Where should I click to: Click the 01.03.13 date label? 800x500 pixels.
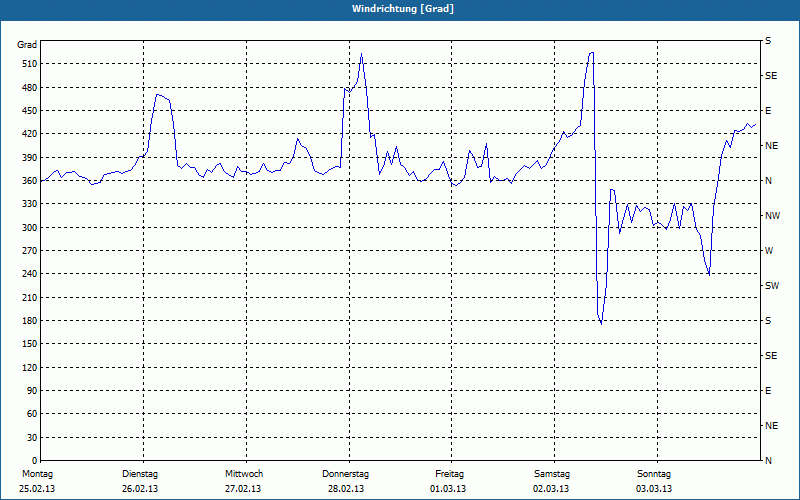coord(448,489)
